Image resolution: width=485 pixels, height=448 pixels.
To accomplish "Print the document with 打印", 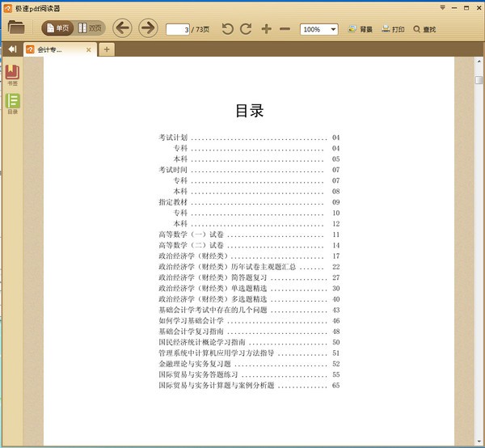I will [x=393, y=29].
